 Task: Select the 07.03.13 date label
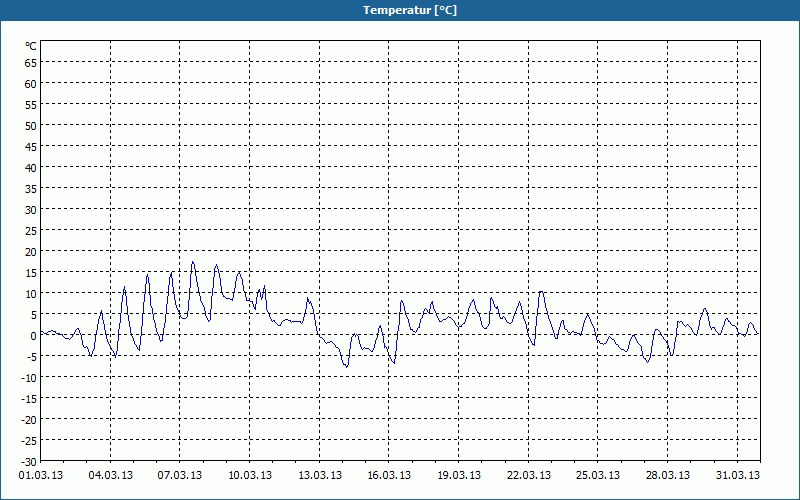(x=180, y=476)
